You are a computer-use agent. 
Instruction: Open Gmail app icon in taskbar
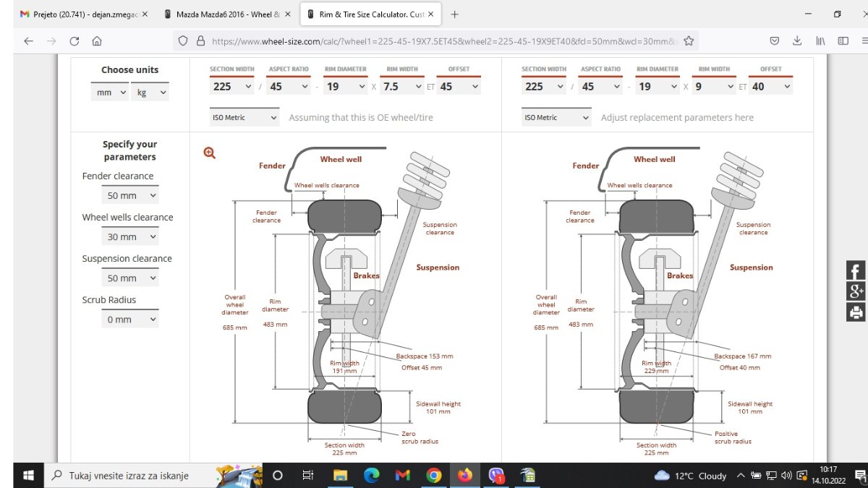[403, 475]
